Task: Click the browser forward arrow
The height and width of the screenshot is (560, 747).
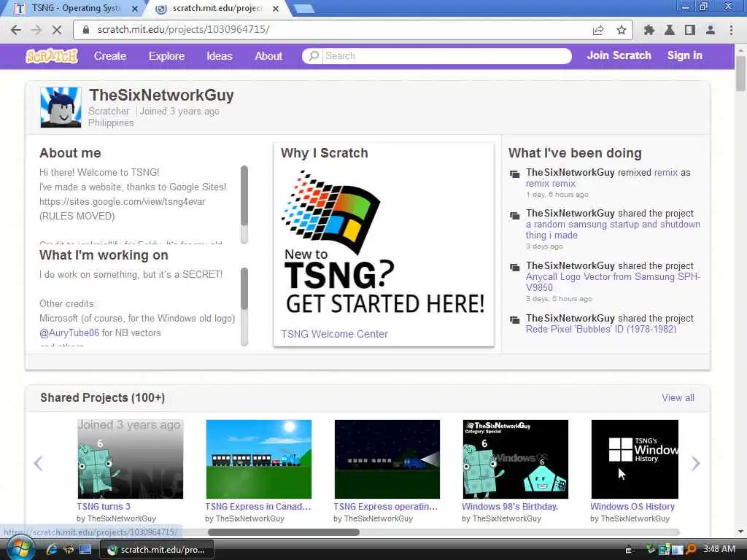Action: coord(36,30)
